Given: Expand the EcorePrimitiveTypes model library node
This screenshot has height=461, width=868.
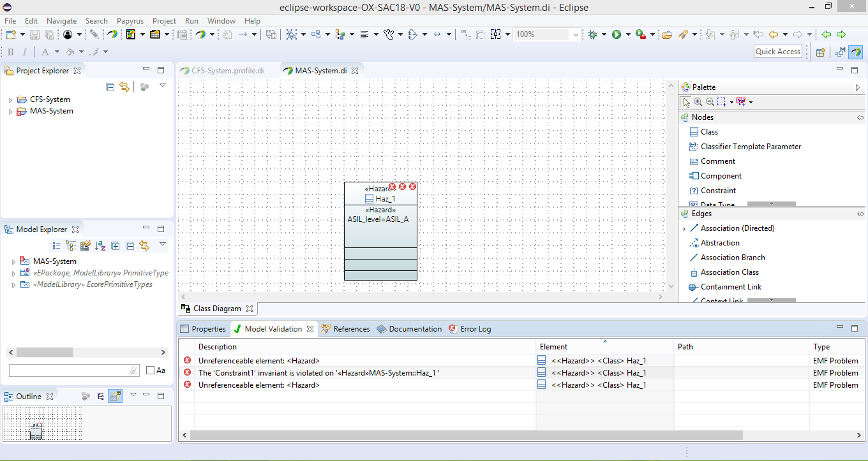Looking at the screenshot, I should click(13, 285).
